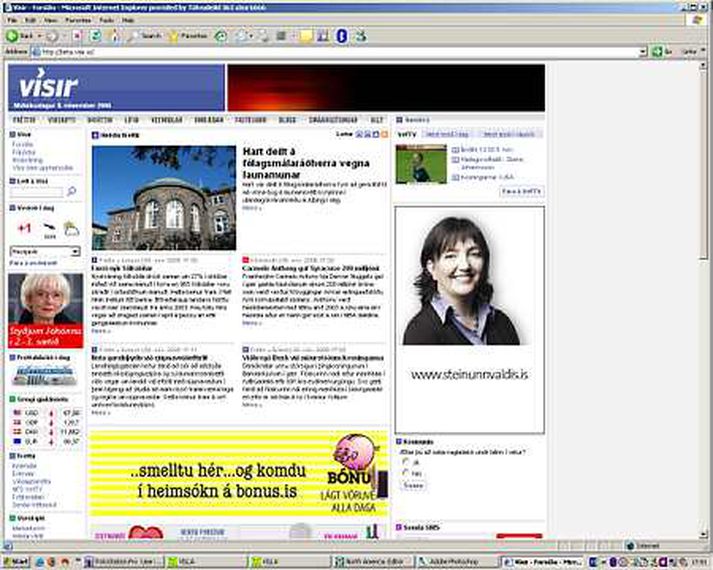
Task: Click the Internet Explorer quick launch icon
Action: click(40, 562)
